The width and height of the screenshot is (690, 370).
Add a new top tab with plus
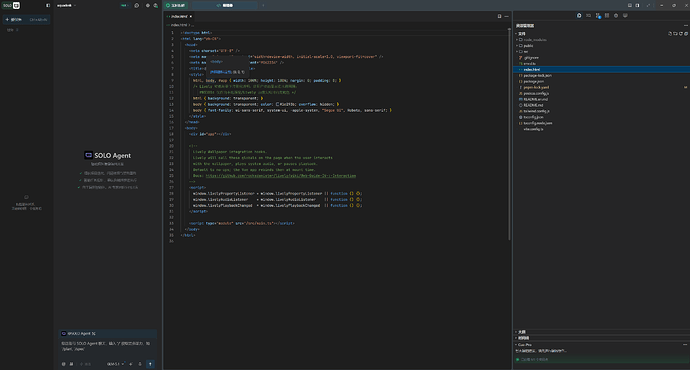(x=263, y=5)
